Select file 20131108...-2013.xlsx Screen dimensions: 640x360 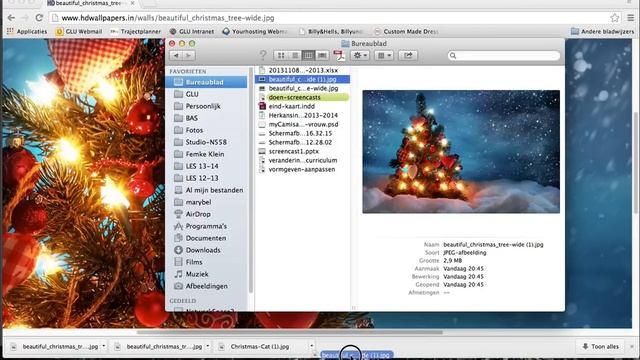click(302, 70)
